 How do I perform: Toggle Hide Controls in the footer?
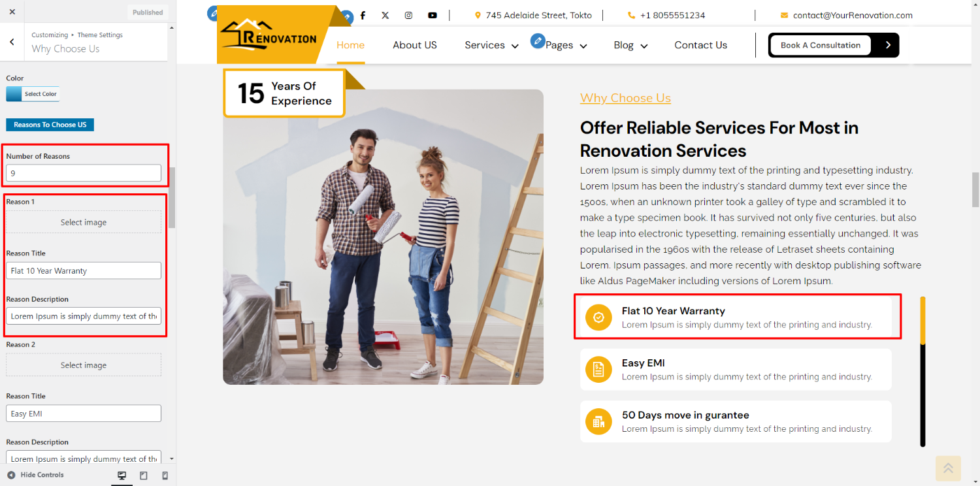pyautogui.click(x=36, y=475)
